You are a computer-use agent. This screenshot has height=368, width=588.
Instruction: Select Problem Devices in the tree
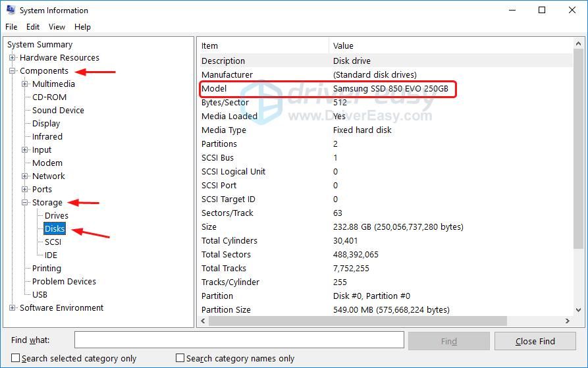[x=64, y=282]
